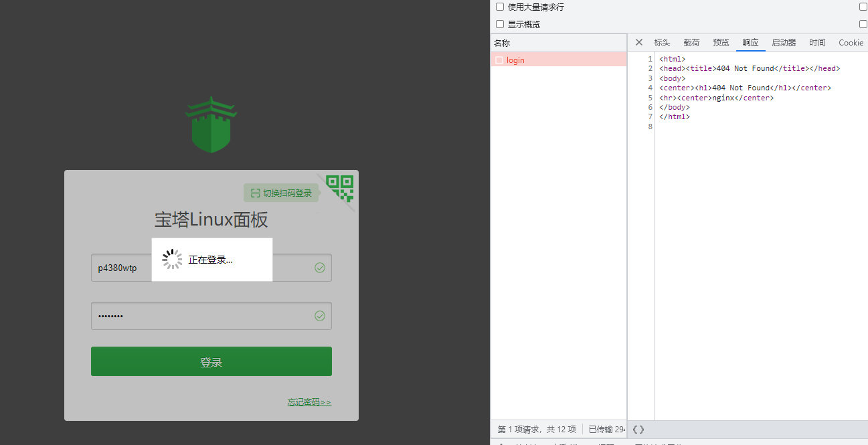This screenshot has height=445, width=868.
Task: Click the green checkmark in password field
Action: click(x=320, y=316)
